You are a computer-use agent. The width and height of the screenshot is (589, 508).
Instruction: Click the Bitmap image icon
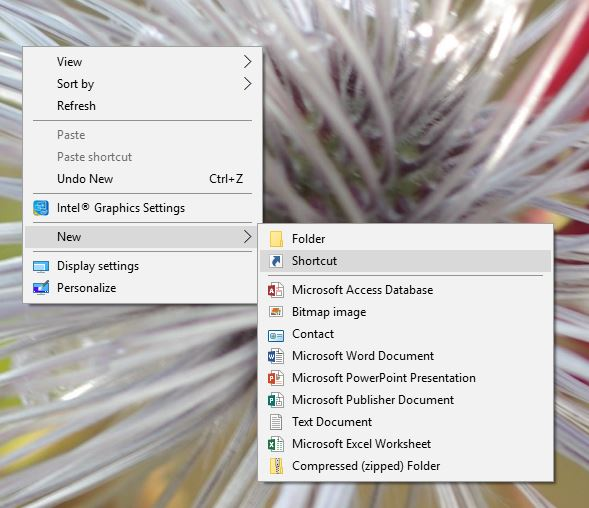pyautogui.click(x=276, y=311)
